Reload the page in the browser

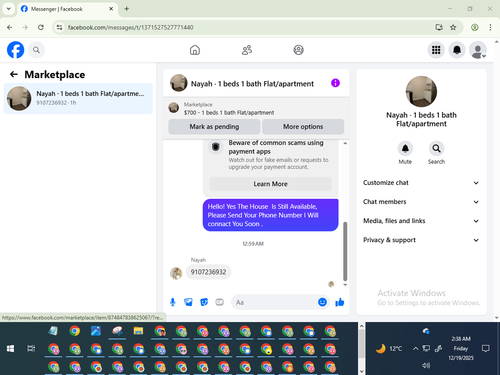[41, 27]
